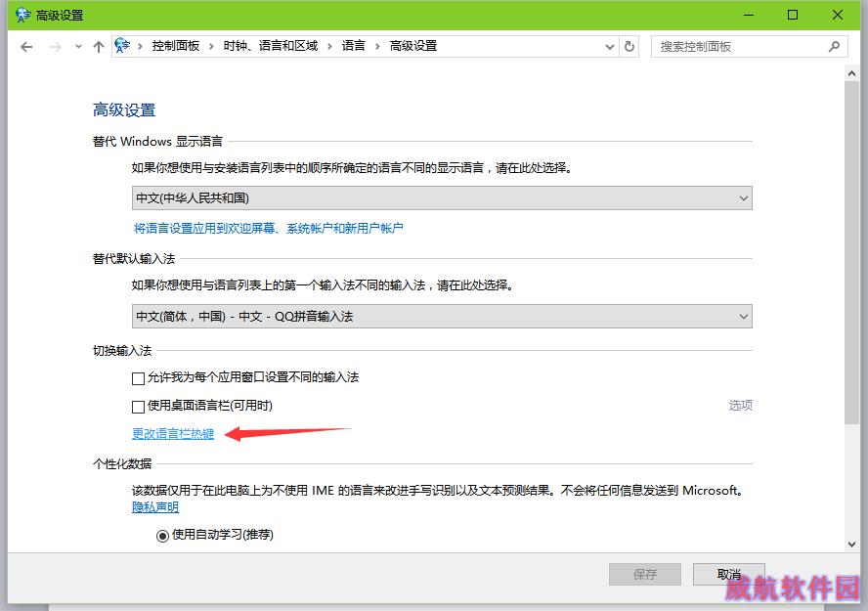Go to the 语言 breadcrumb

click(x=353, y=46)
